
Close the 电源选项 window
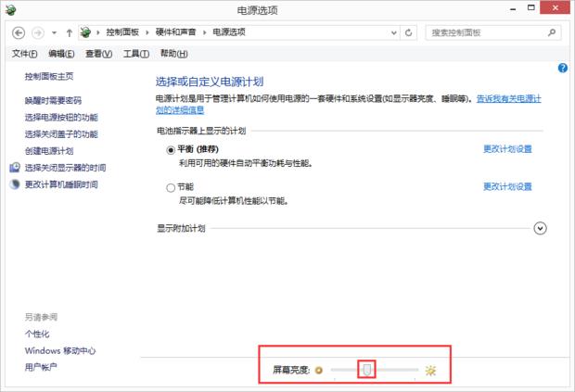556,7
